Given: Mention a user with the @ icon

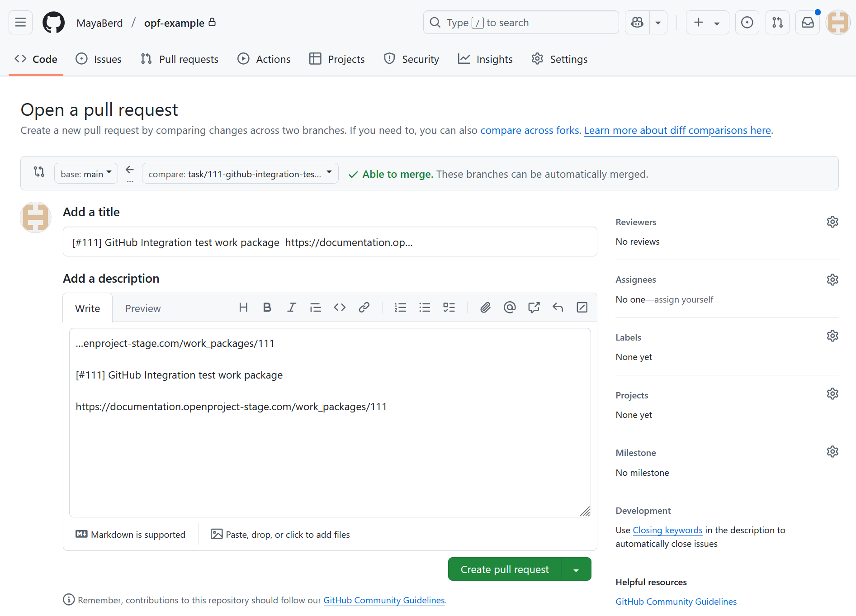Looking at the screenshot, I should pyautogui.click(x=510, y=307).
